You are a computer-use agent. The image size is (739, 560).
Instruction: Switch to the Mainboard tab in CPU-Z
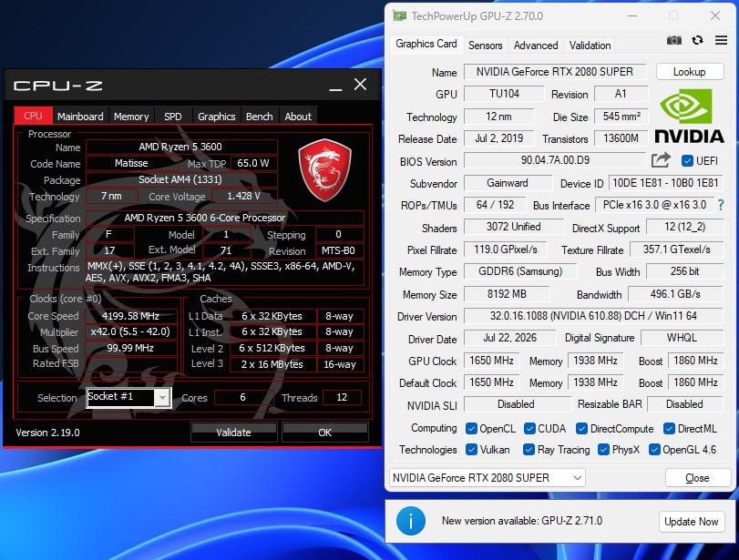pyautogui.click(x=80, y=117)
